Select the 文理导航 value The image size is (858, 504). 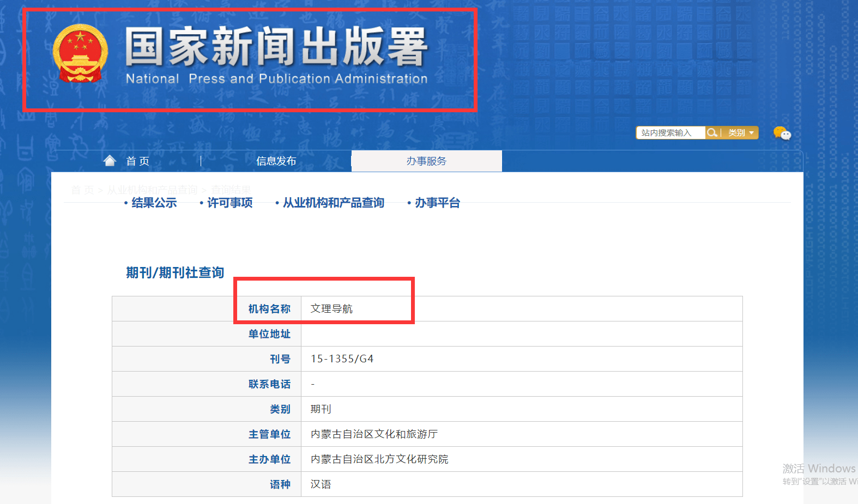pyautogui.click(x=331, y=309)
